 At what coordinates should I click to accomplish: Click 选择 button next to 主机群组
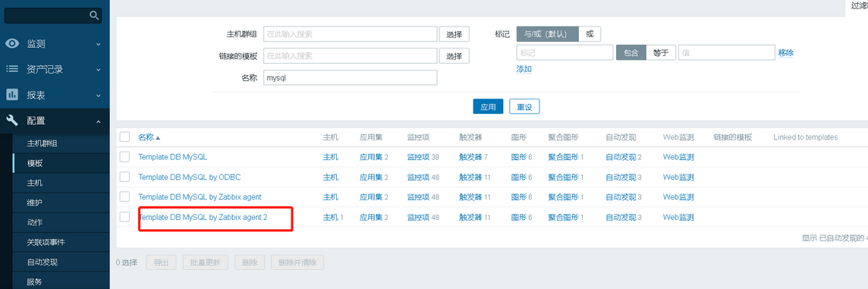tap(454, 34)
